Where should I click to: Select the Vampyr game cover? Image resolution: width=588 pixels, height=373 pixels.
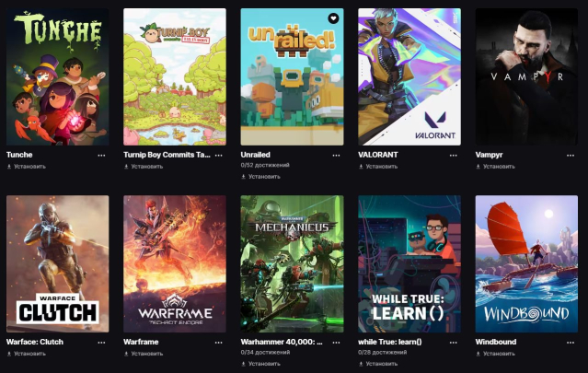click(526, 77)
